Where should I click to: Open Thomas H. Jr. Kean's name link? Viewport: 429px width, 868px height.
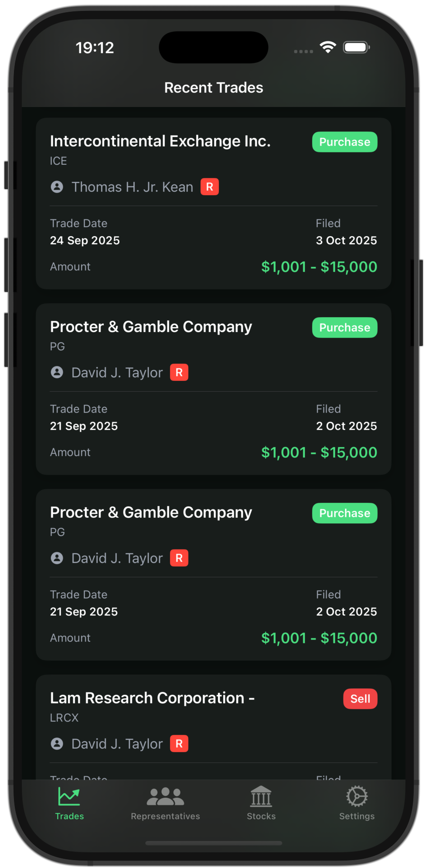pos(132,187)
